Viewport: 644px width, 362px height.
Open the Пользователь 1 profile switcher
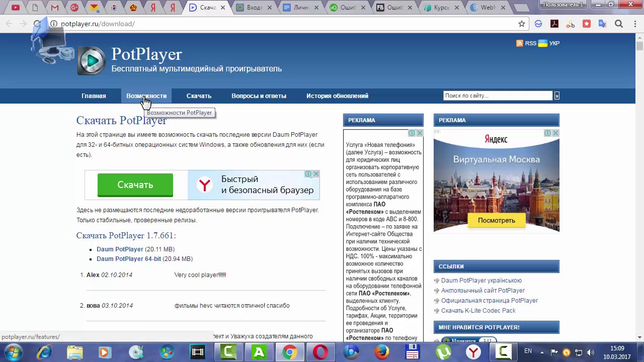coord(563,5)
